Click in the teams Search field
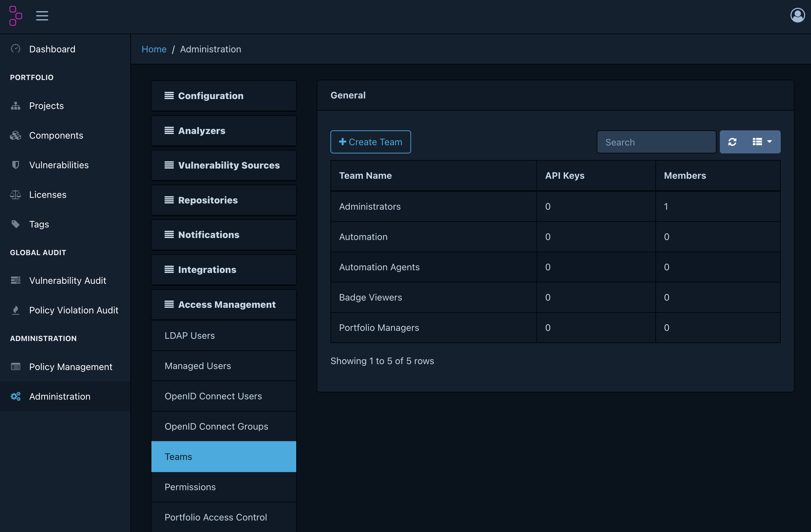Image resolution: width=811 pixels, height=532 pixels. [x=656, y=142]
